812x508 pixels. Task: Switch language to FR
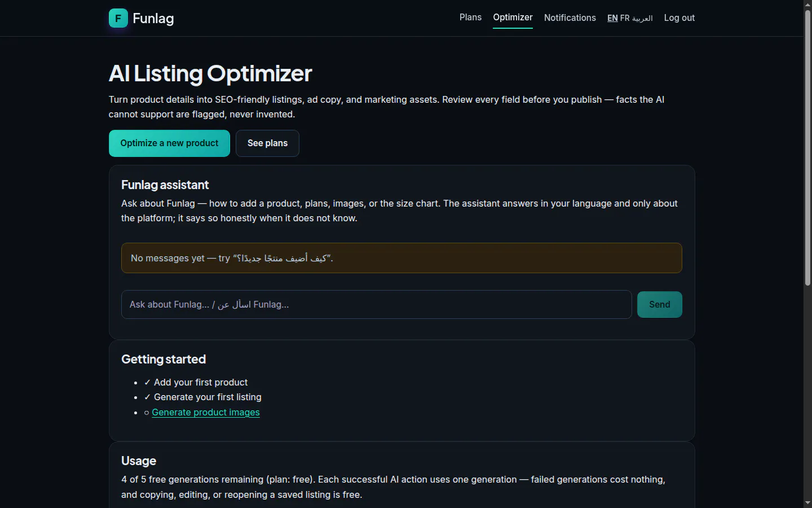[625, 18]
